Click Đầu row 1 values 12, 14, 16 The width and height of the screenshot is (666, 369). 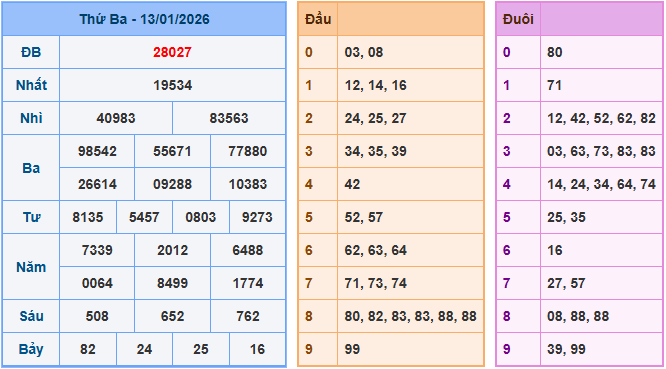pyautogui.click(x=375, y=85)
